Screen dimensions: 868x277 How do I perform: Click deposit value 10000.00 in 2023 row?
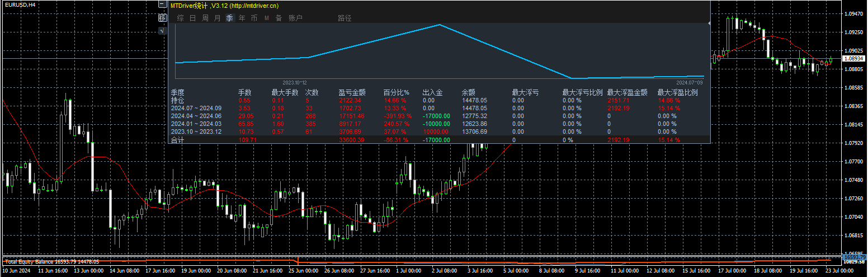point(435,132)
